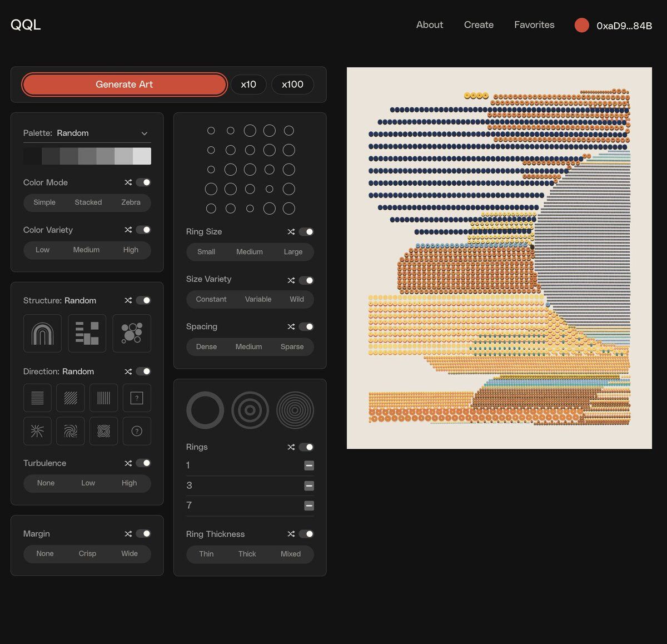Choose the diagonal lines direction icon
The height and width of the screenshot is (644, 667).
[x=71, y=398]
